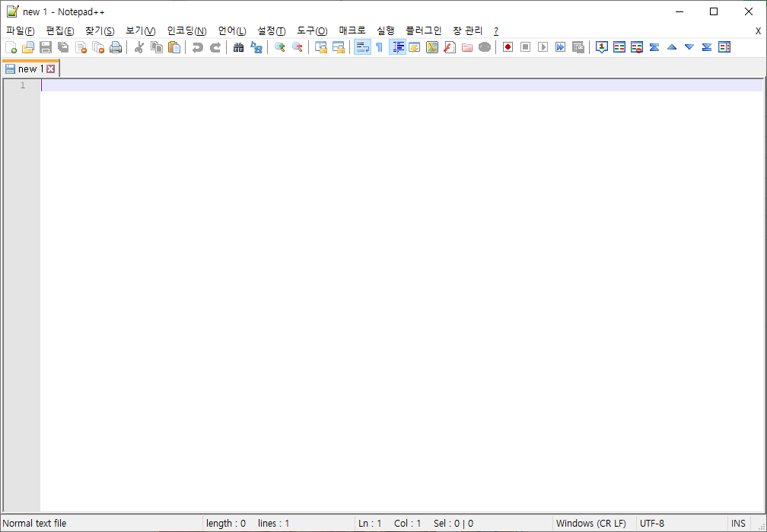767x532 pixels.
Task: Toggle the Compare navigation bar icon
Action: (x=724, y=47)
